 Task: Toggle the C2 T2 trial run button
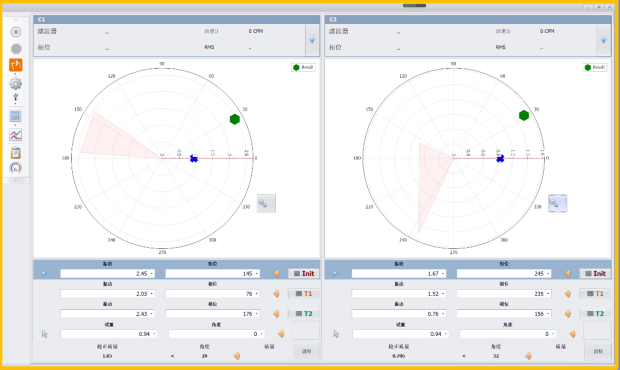595,313
